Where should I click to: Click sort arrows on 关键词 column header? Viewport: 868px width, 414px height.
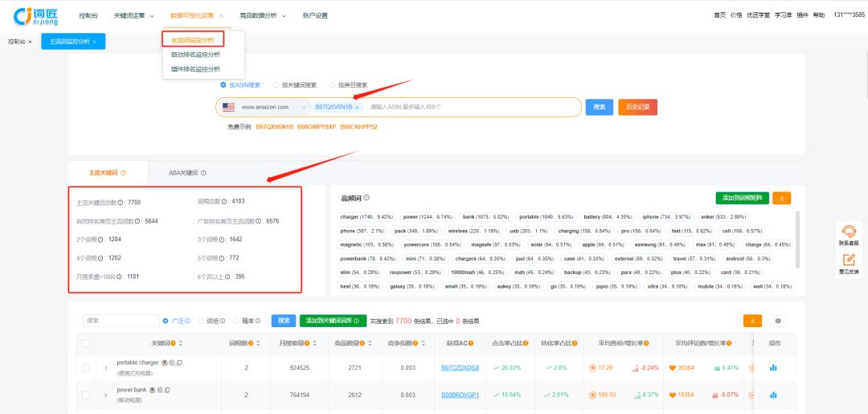(x=181, y=344)
